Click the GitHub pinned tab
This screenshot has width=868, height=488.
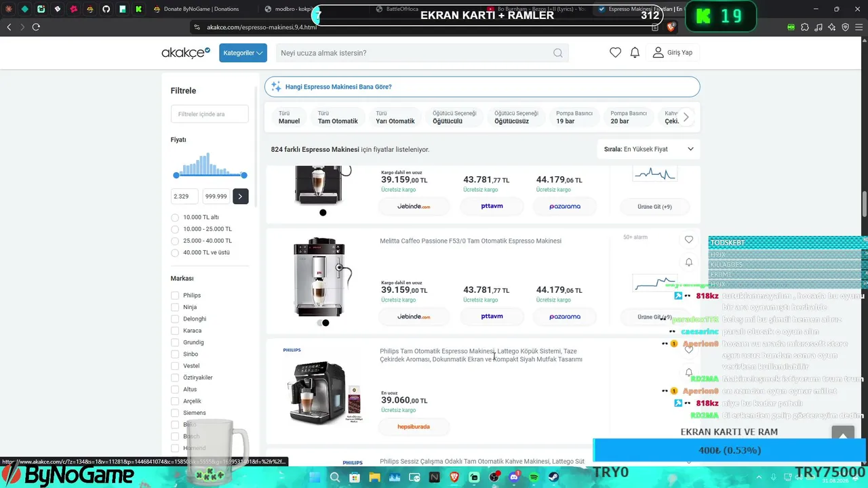pyautogui.click(x=106, y=9)
